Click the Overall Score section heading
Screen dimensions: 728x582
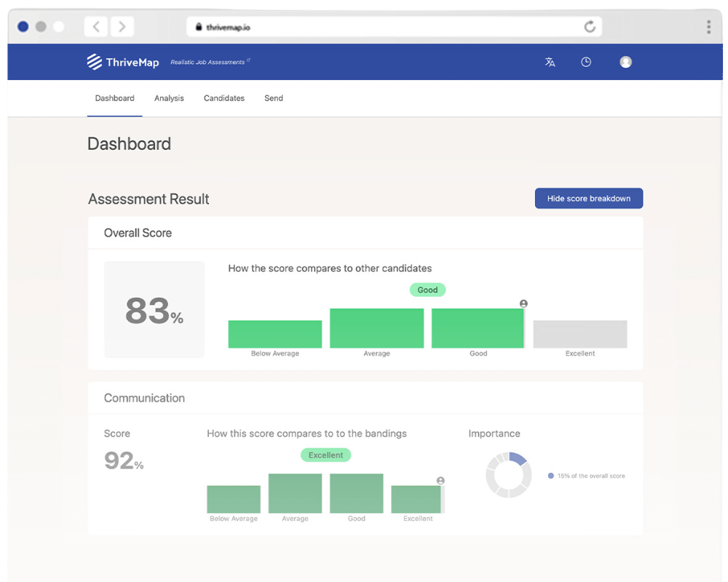[138, 233]
